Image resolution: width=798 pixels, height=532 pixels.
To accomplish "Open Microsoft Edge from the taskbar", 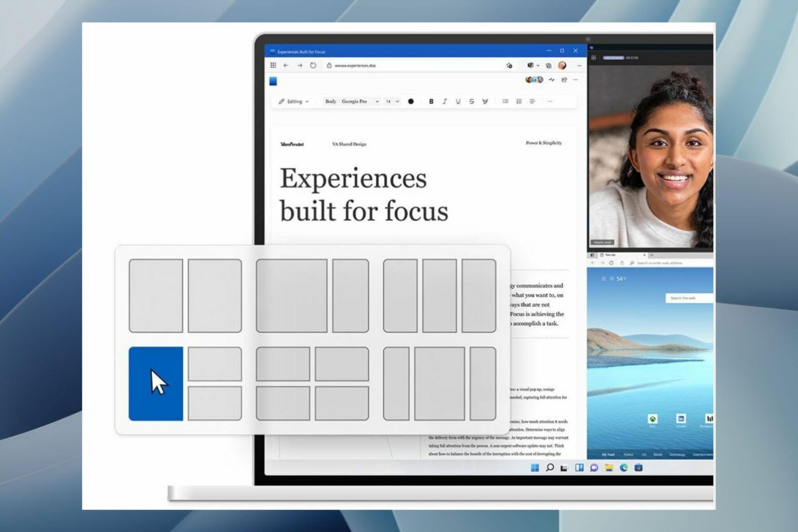I will 623,468.
